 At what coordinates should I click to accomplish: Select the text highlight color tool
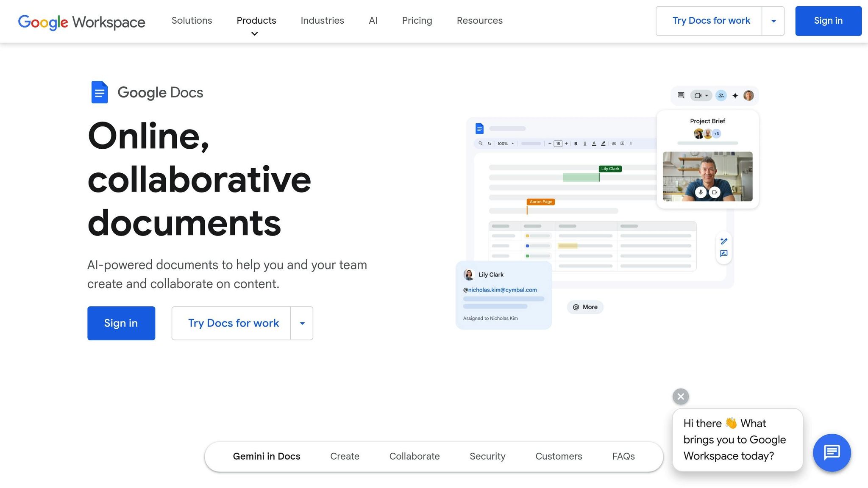[x=604, y=144]
